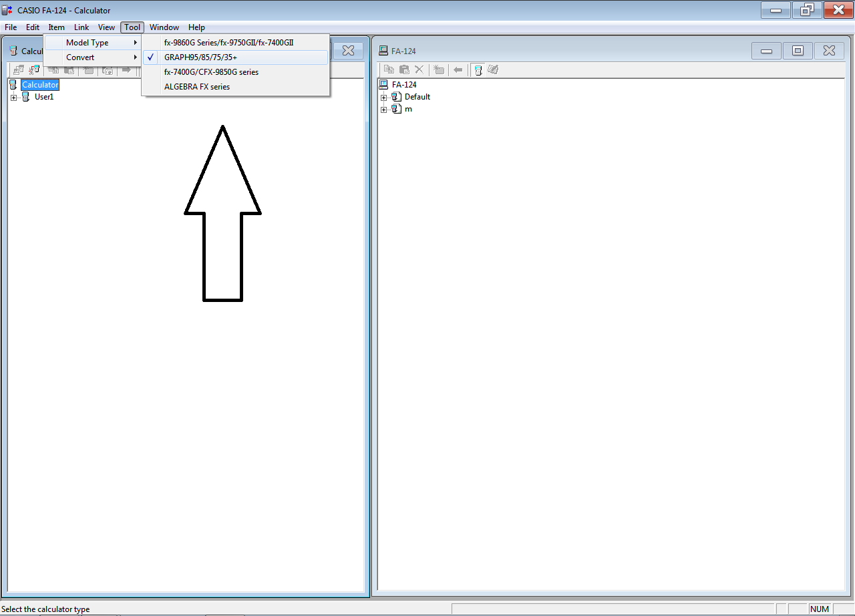Minimize the FA-124 inner pane
This screenshot has height=616, width=855.
767,51
